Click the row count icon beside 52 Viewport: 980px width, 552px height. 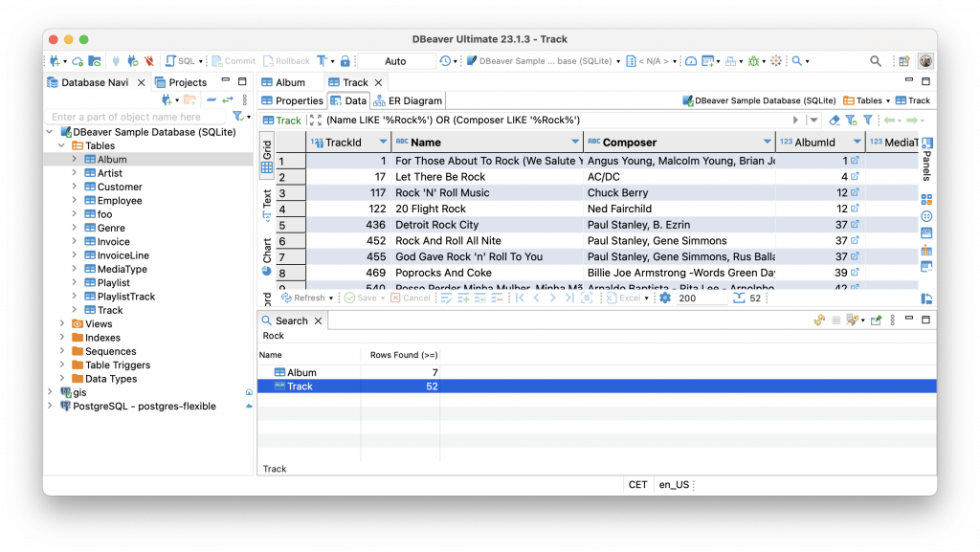tap(739, 298)
